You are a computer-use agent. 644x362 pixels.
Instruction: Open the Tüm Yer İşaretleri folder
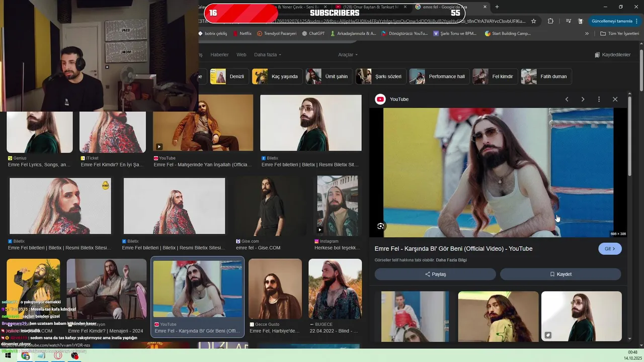(x=620, y=34)
